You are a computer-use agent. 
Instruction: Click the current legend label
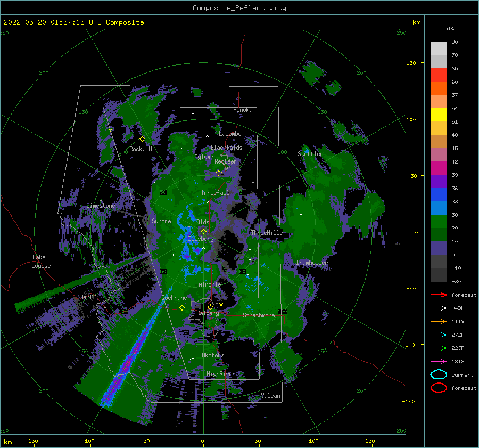point(463,374)
